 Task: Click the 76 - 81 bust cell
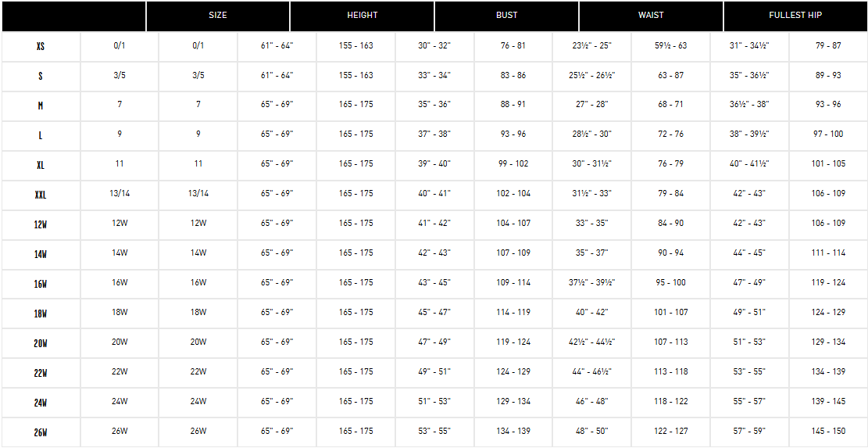(x=513, y=46)
